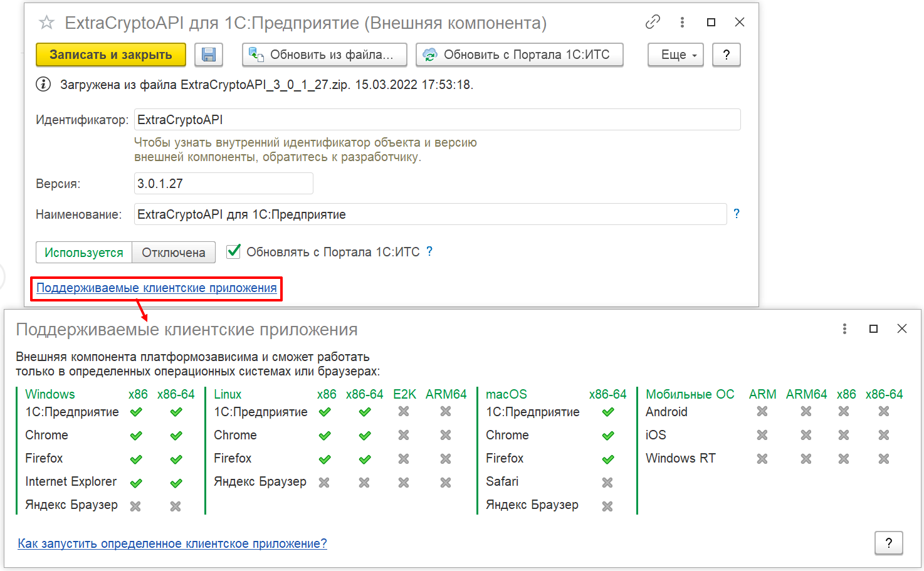This screenshot has height=571, width=924.
Task: Click the Windows column header
Action: (x=50, y=394)
